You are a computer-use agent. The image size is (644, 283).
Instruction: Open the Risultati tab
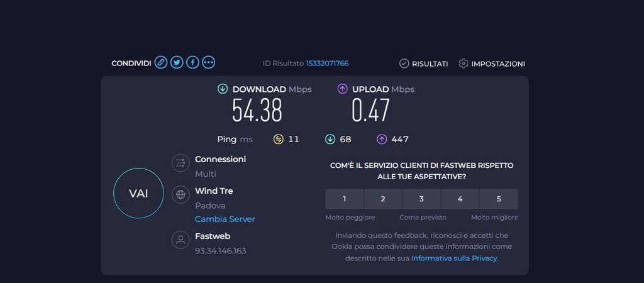click(x=424, y=64)
